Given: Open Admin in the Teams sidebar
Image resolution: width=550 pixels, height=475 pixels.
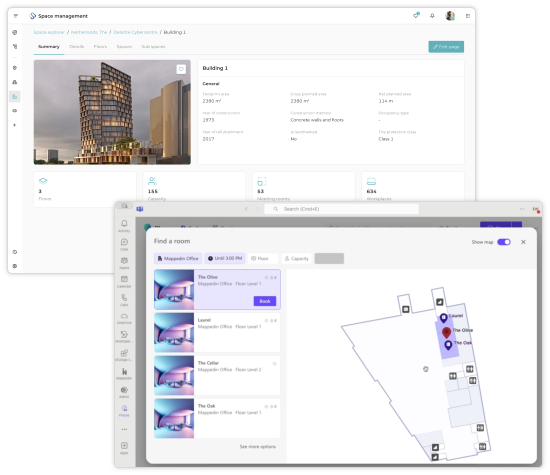Looking at the screenshot, I should click(x=124, y=392).
